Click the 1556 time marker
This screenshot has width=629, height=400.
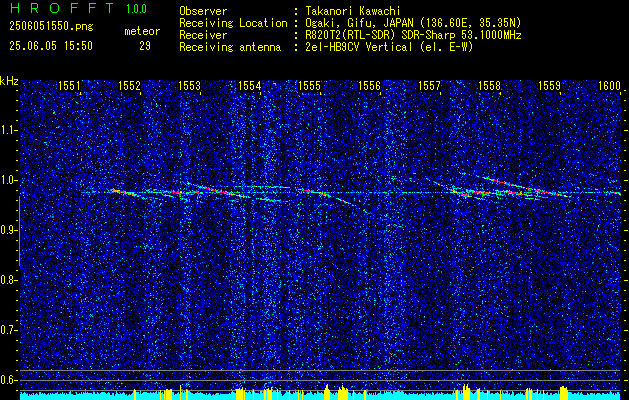369,85
